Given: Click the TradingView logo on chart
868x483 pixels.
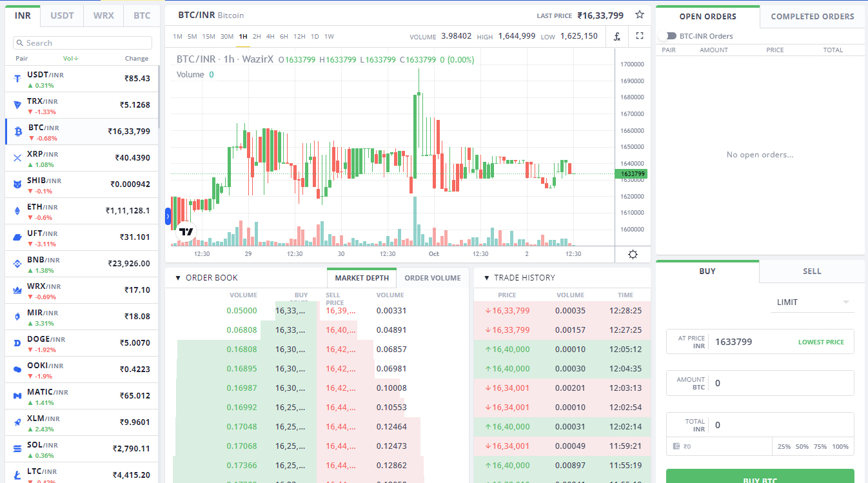Looking at the screenshot, I should coord(186,232).
